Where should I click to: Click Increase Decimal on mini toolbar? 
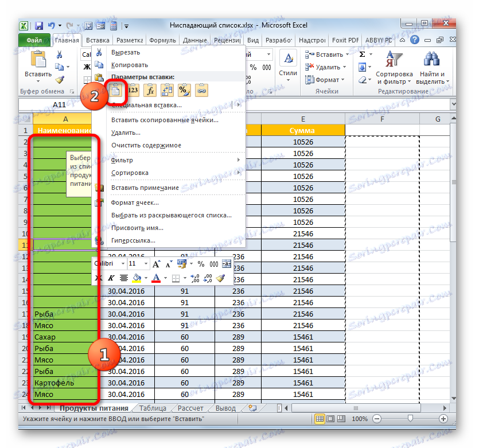click(195, 278)
